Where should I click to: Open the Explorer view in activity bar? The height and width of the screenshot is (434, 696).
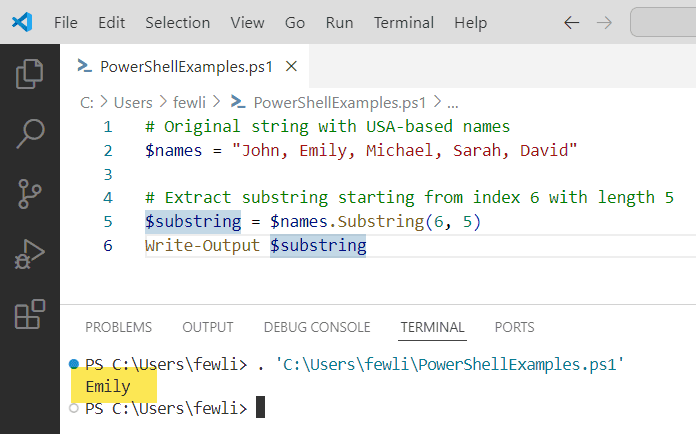click(x=30, y=74)
